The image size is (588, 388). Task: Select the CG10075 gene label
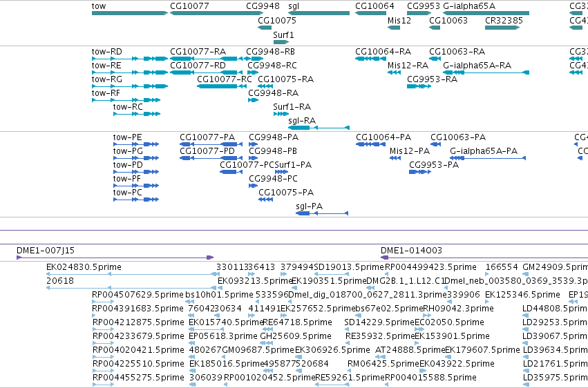[x=277, y=21]
